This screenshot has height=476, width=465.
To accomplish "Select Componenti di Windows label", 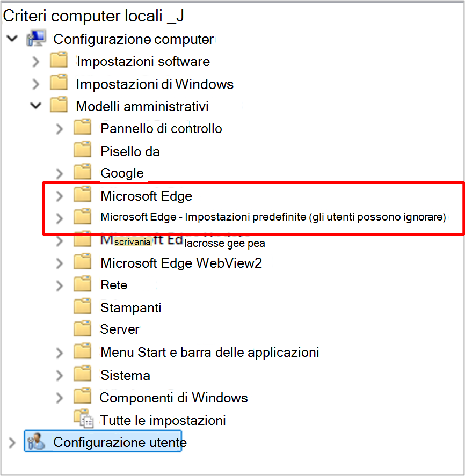I will [x=173, y=398].
